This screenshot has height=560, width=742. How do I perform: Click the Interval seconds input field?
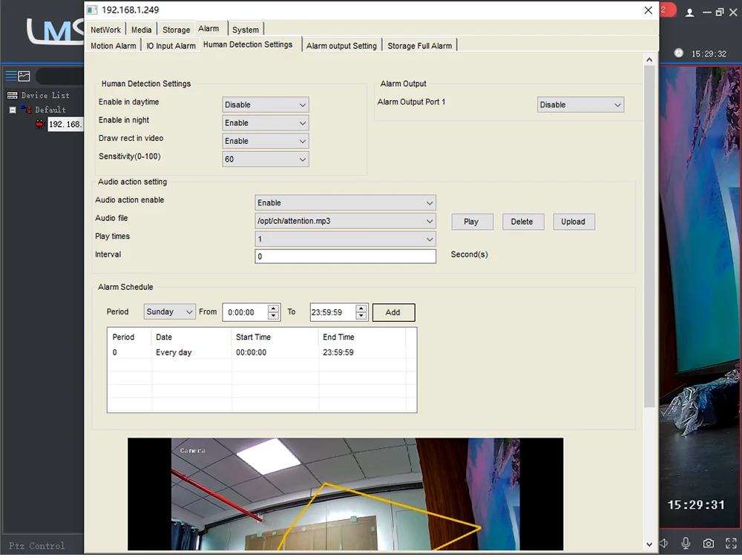tap(345, 257)
